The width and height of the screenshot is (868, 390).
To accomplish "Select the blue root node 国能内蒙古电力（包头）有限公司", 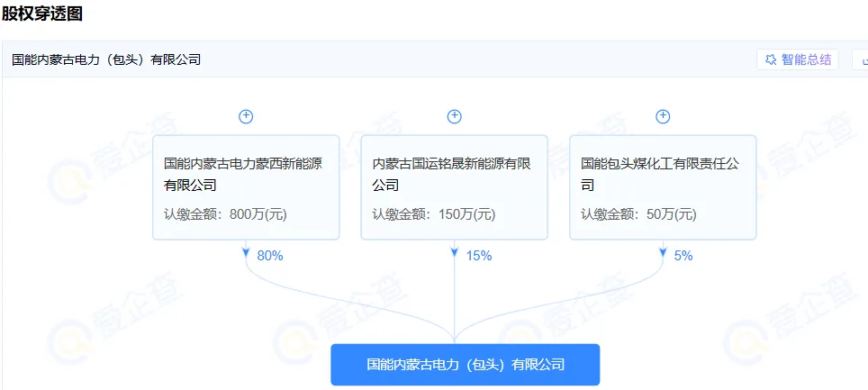I will [x=466, y=365].
